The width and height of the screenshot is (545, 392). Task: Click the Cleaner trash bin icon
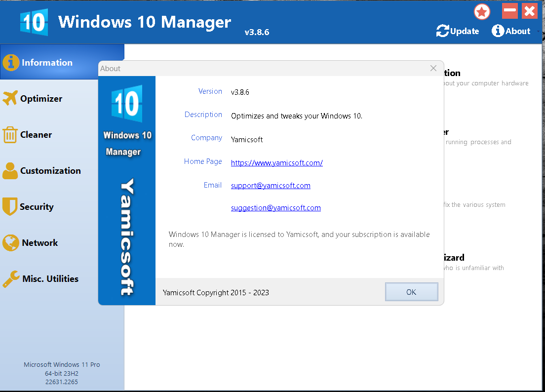click(10, 134)
